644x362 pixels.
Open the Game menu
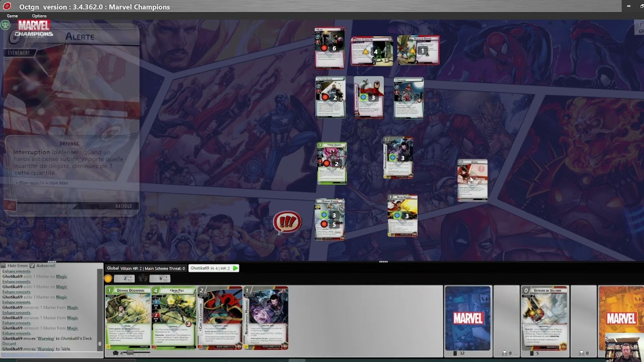tap(12, 16)
